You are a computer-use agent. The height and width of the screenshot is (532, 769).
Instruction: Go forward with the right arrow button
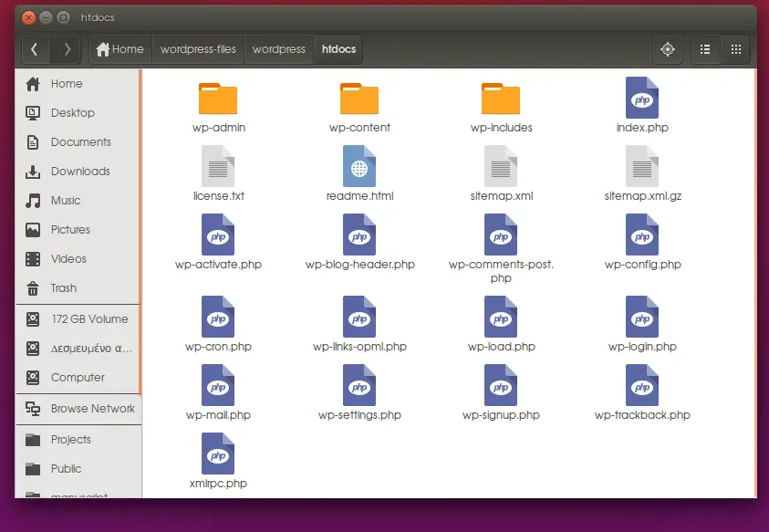(x=66, y=49)
